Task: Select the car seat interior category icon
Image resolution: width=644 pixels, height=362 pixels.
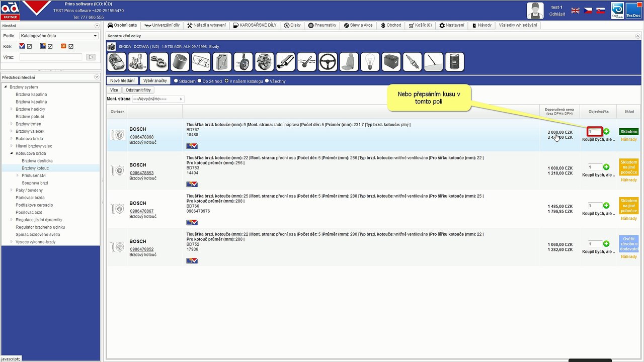Action: [349, 62]
